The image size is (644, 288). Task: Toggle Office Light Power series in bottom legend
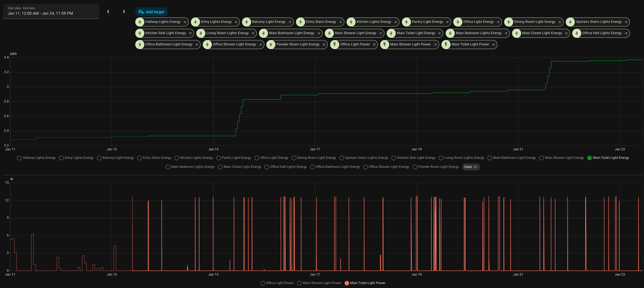tap(277, 283)
